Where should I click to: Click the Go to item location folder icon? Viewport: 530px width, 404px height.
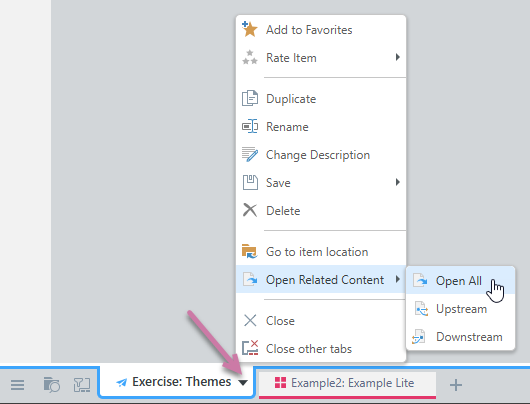pyautogui.click(x=250, y=252)
